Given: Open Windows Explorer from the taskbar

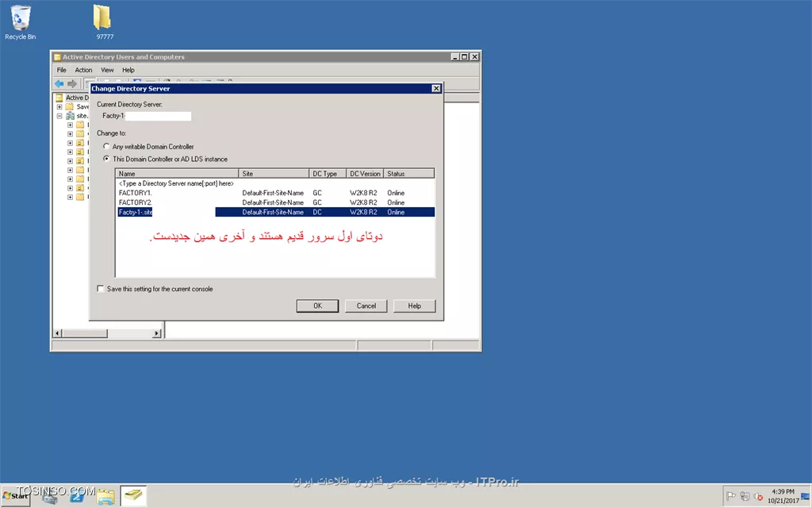Looking at the screenshot, I should pos(105,497).
